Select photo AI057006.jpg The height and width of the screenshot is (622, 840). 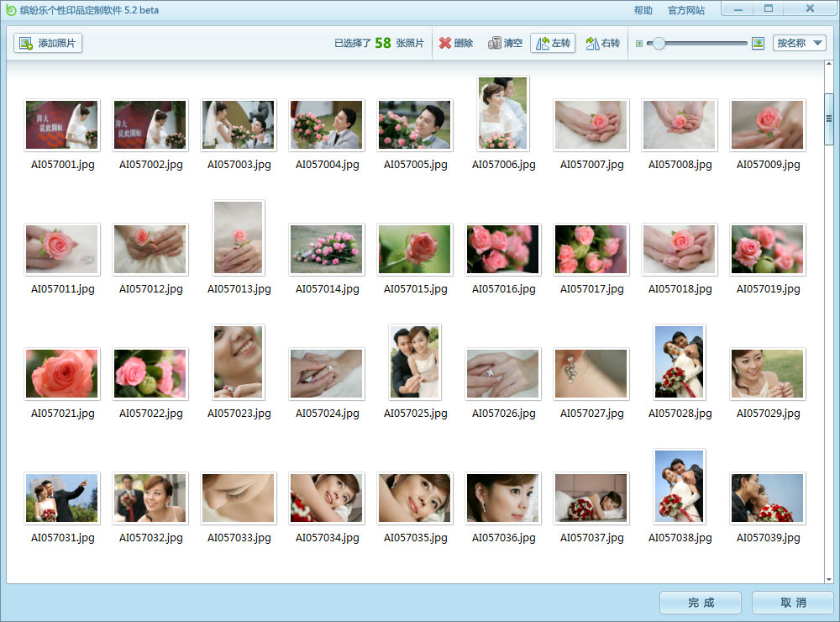(502, 113)
